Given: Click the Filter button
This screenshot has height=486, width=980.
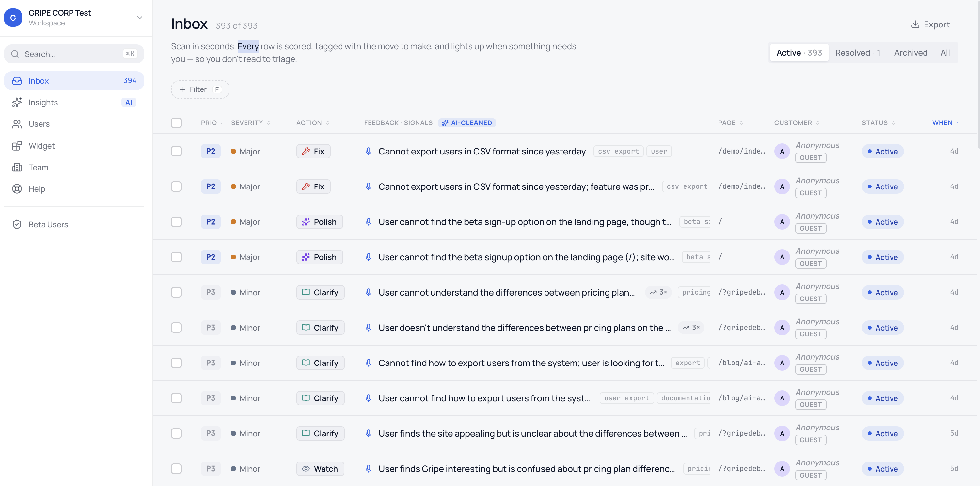Looking at the screenshot, I should click(x=200, y=89).
